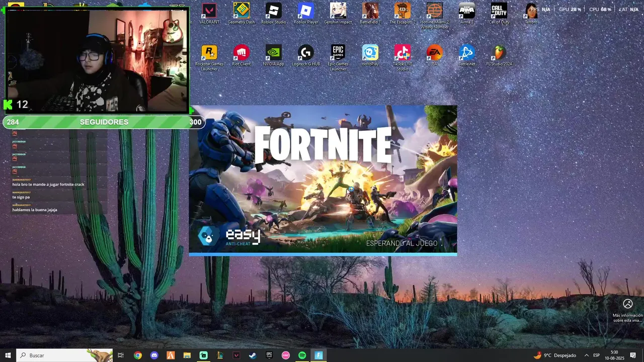Select the EA app desktop icon
644x362 pixels.
click(435, 56)
